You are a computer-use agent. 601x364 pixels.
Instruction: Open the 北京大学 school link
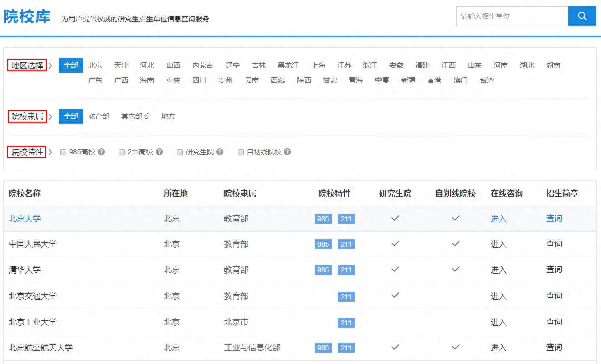[25, 219]
